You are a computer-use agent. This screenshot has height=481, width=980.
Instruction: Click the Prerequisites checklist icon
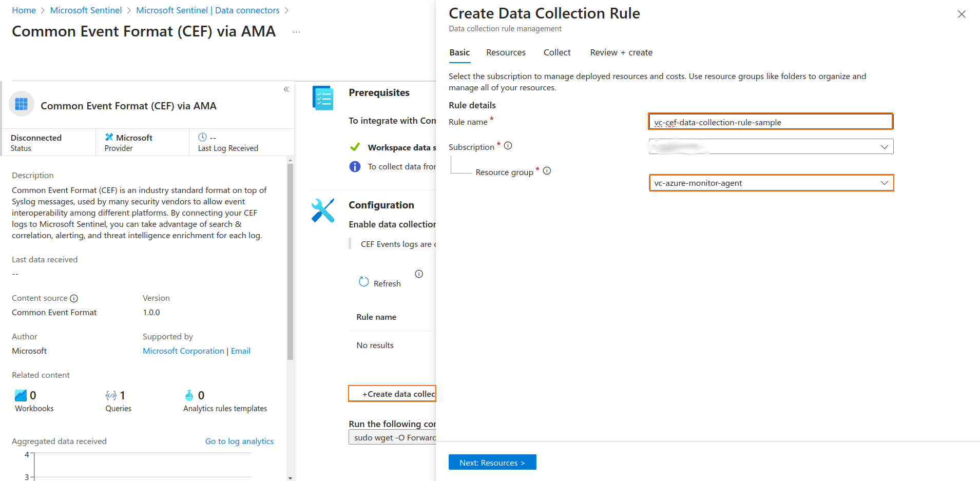(x=323, y=98)
